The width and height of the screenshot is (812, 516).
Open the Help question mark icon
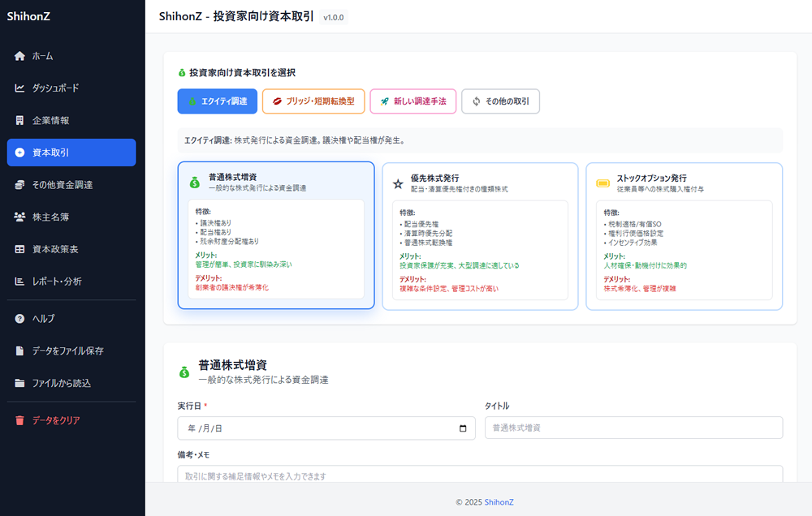[x=20, y=319]
